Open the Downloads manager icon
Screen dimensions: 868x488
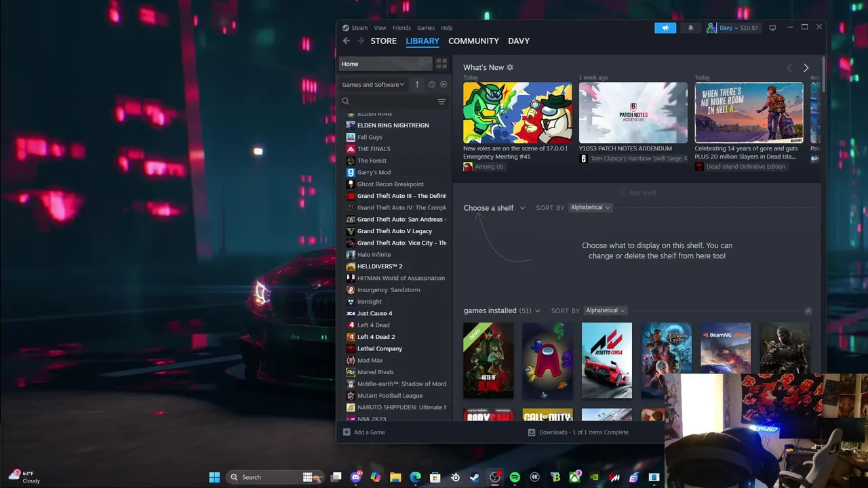[532, 432]
